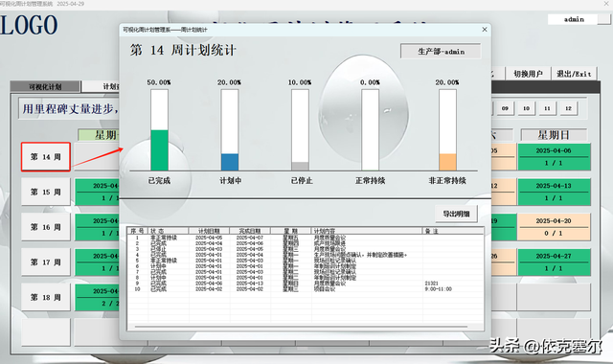Open the 2025-04-06 calendar cell
Screen dimensions: 613x364
pos(554,157)
